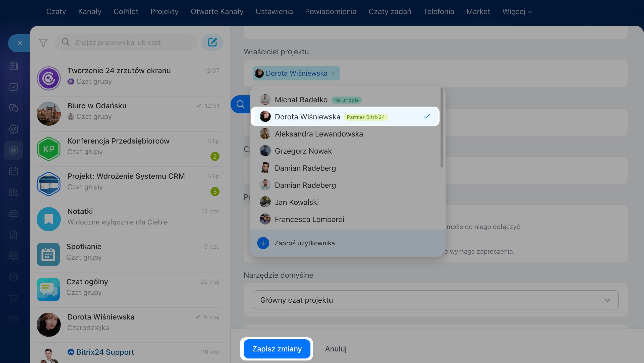Screen dimensions: 644x363
Task: Click the KP hexagon chat avatar
Action: [x=49, y=149]
